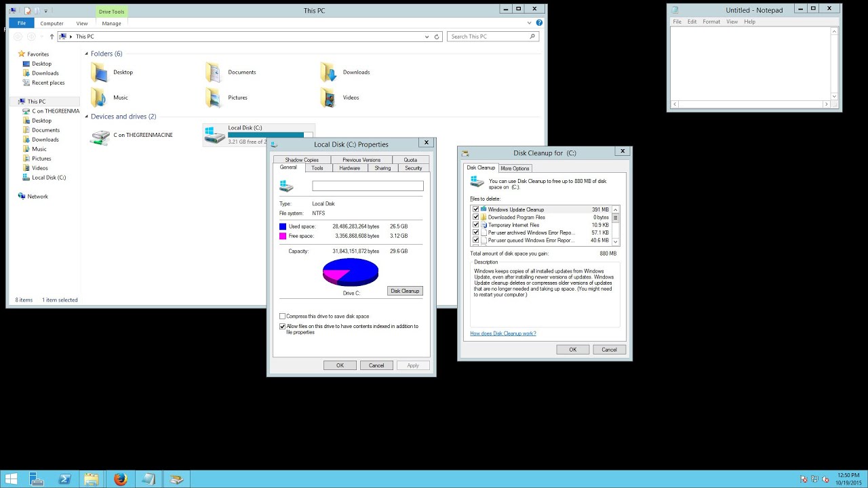
Task: Select Recent places in Favorites
Action: (x=48, y=83)
